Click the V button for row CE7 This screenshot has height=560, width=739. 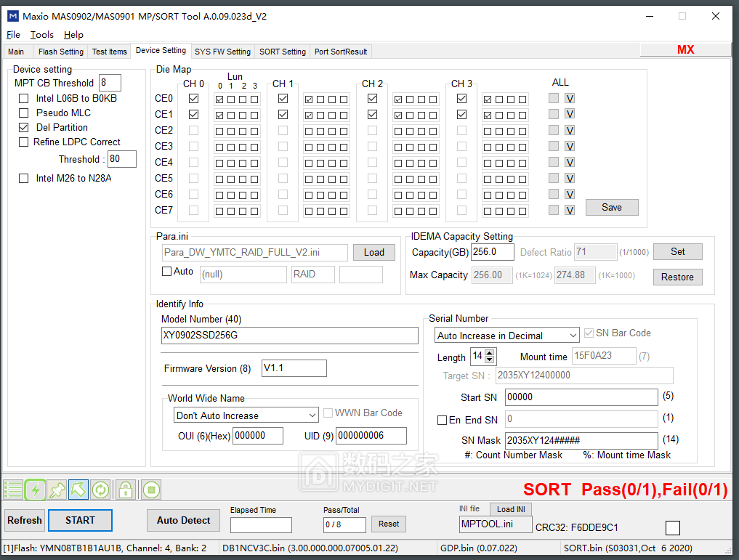(x=570, y=210)
